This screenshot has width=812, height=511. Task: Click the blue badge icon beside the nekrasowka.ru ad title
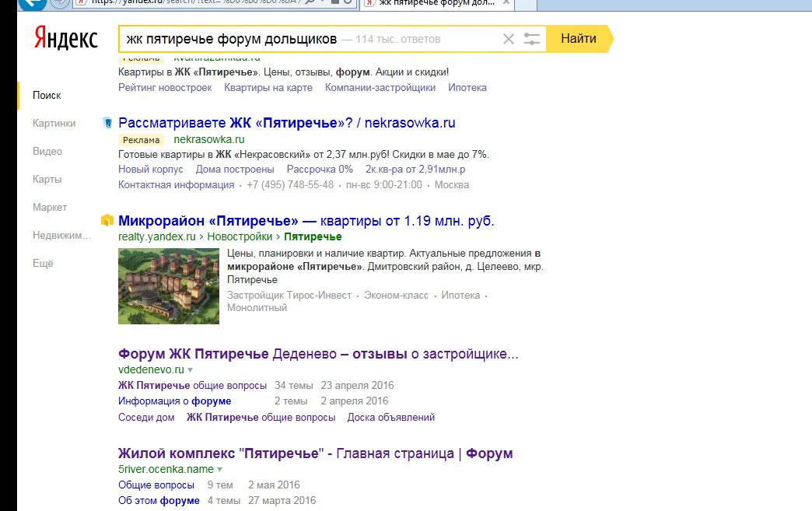tap(107, 123)
